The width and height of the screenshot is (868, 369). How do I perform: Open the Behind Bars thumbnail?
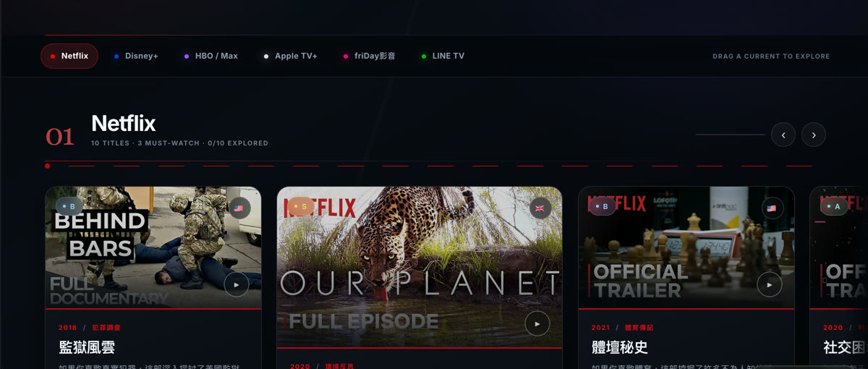[153, 247]
